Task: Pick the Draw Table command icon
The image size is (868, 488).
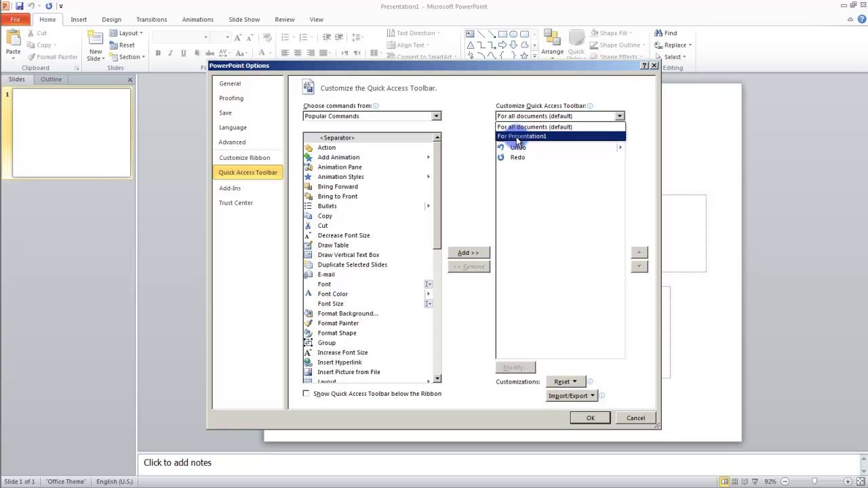Action: click(309, 245)
